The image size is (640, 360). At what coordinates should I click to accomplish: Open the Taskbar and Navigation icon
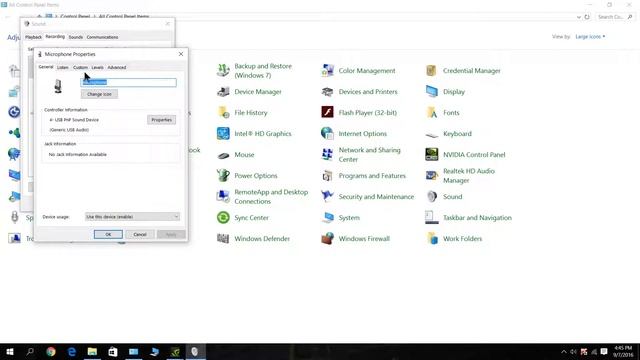(432, 218)
